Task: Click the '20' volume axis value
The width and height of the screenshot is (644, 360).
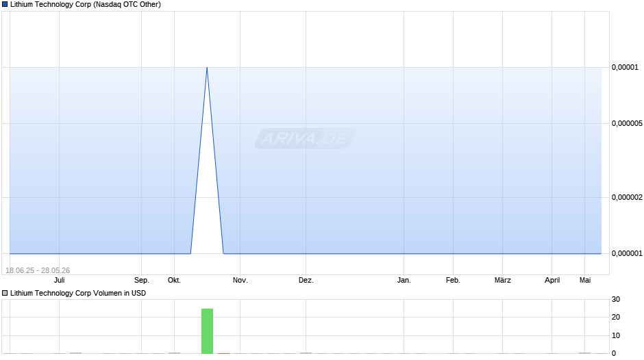Action: [616, 317]
